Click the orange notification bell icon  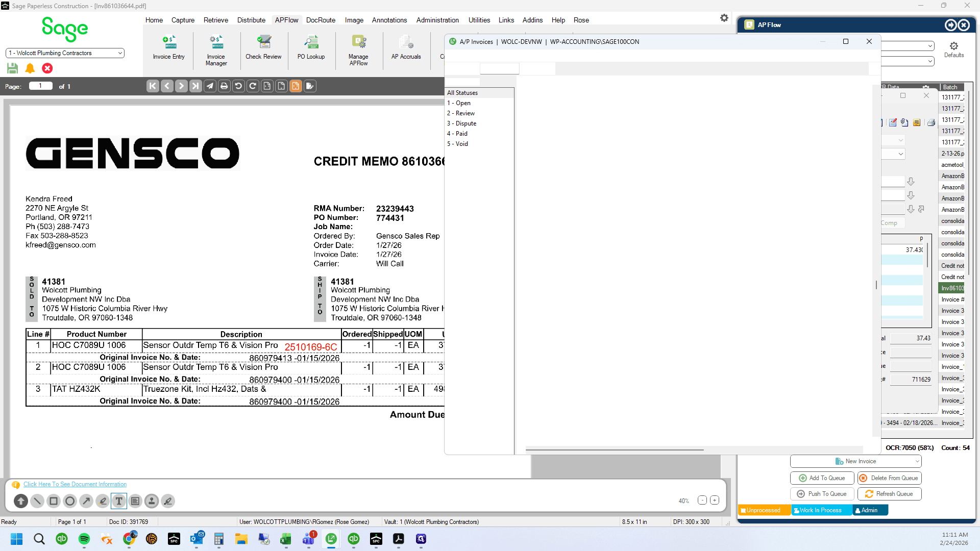pos(30,68)
